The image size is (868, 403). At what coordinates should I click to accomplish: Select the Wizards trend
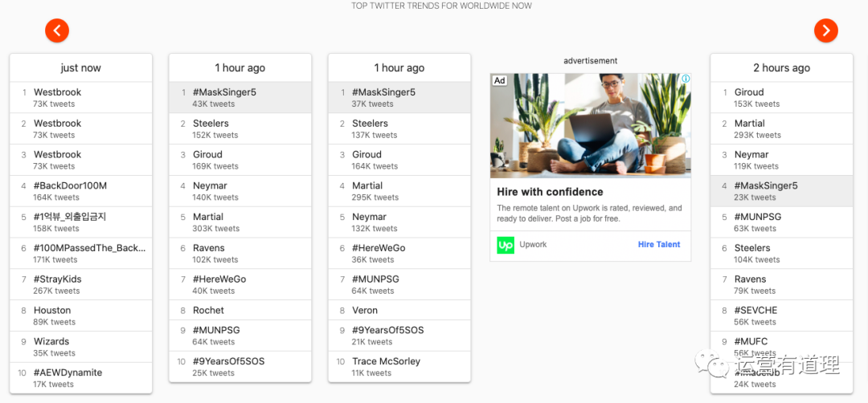(x=51, y=342)
